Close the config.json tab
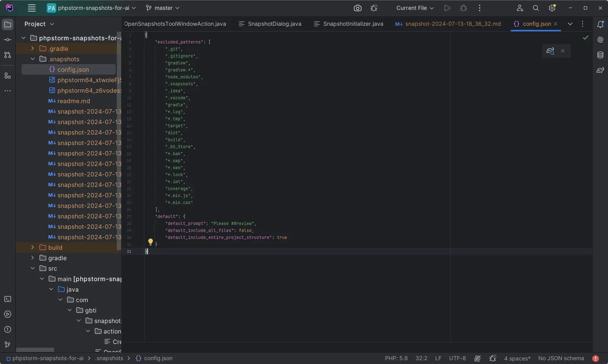 pyautogui.click(x=556, y=24)
